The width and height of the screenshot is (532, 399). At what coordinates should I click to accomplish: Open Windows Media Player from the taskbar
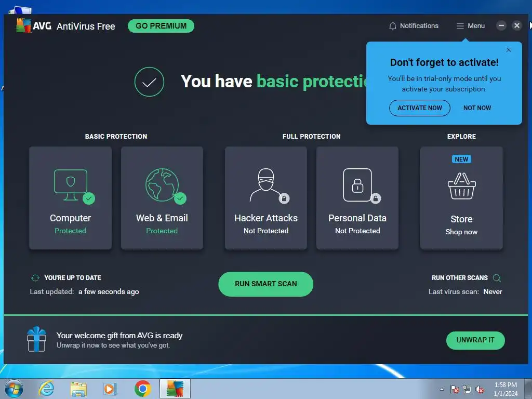pos(110,389)
